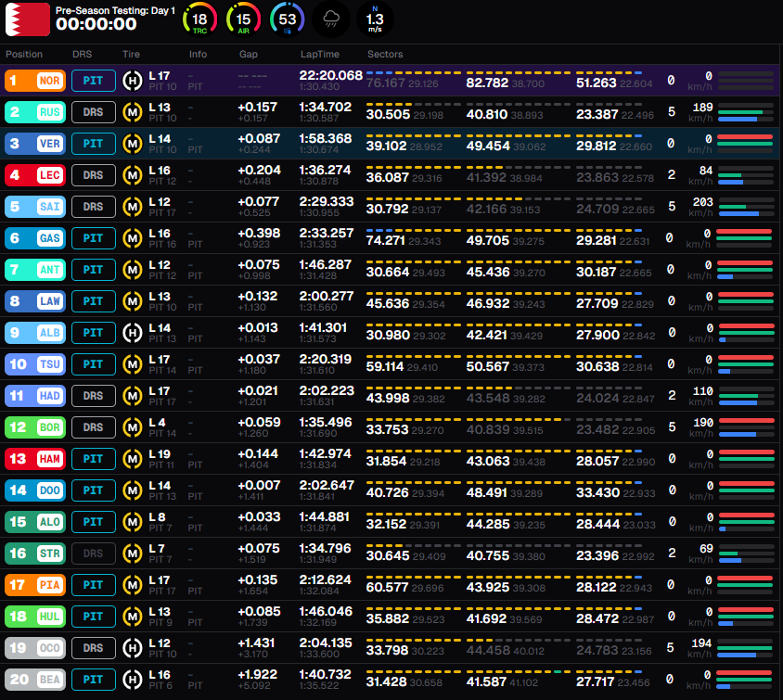Click the hard tire icon for NOR
The image size is (783, 700).
133,81
